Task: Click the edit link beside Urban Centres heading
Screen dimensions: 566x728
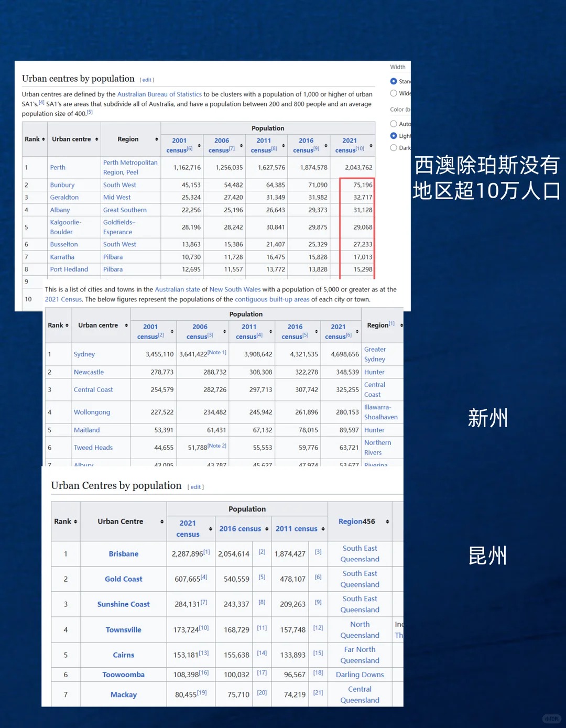Action: pos(195,487)
